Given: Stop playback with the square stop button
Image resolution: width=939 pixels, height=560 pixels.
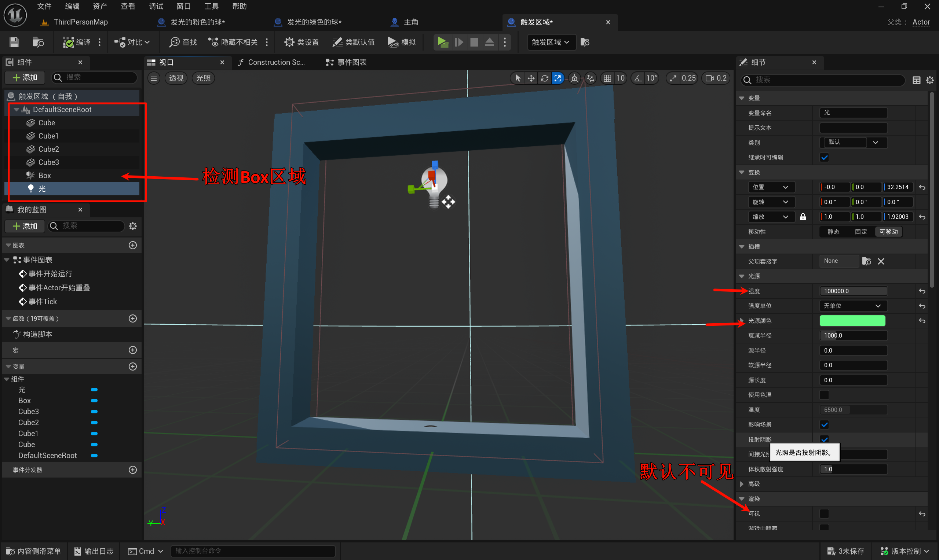Looking at the screenshot, I should click(474, 42).
